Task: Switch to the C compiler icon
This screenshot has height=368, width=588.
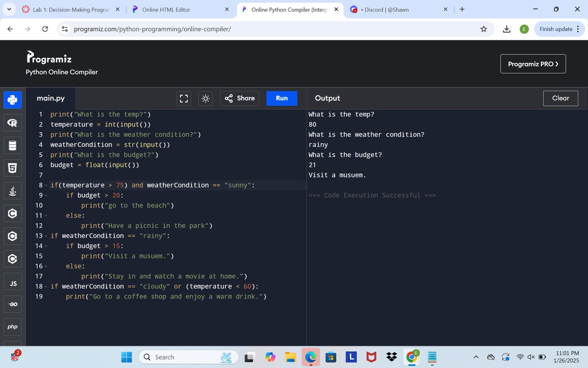Action: pyautogui.click(x=13, y=213)
